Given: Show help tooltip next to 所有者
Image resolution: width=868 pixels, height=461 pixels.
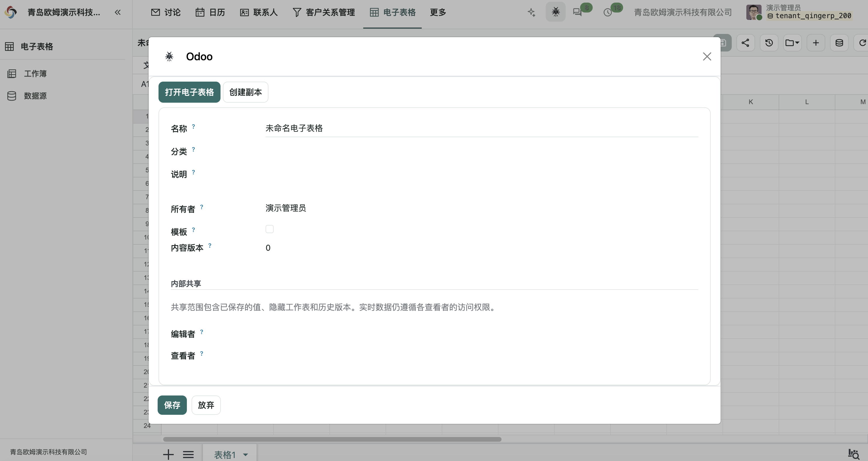Looking at the screenshot, I should pos(201,207).
